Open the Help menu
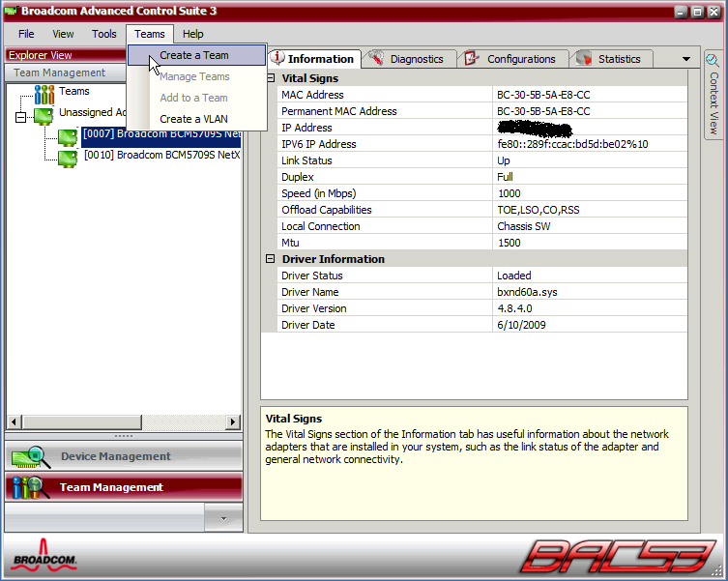 (192, 34)
